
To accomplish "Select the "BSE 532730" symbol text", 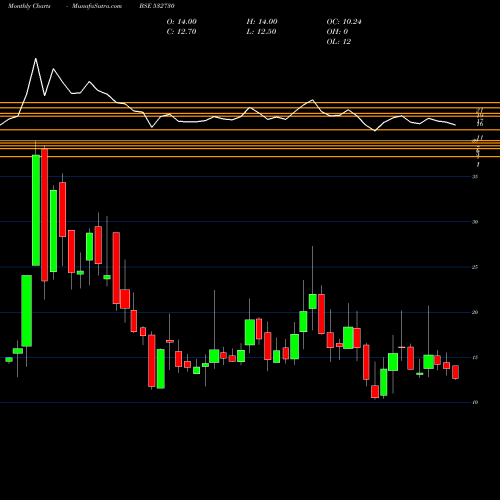I will point(157,6).
